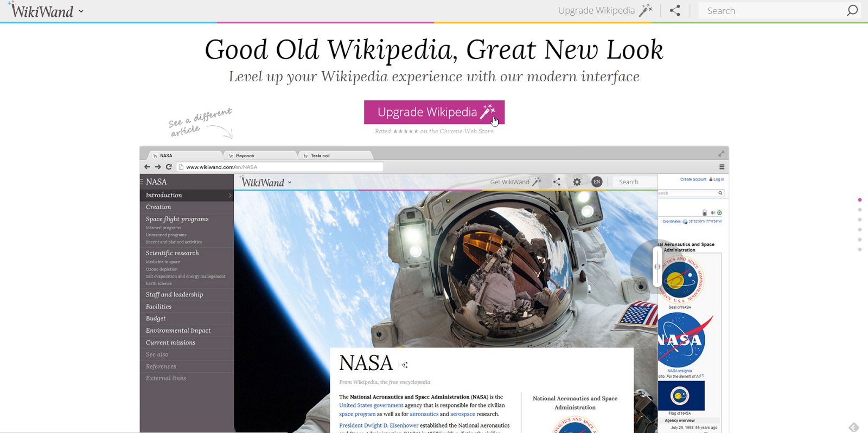This screenshot has height=433, width=868.
Task: Click the small share icon beside the NASA heading
Action: pos(405,365)
